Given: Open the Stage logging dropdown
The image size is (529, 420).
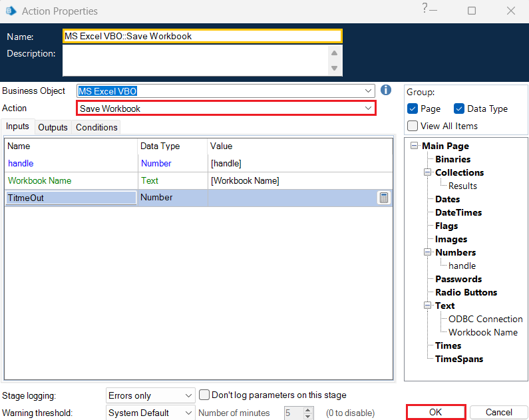Looking at the screenshot, I should coord(187,395).
